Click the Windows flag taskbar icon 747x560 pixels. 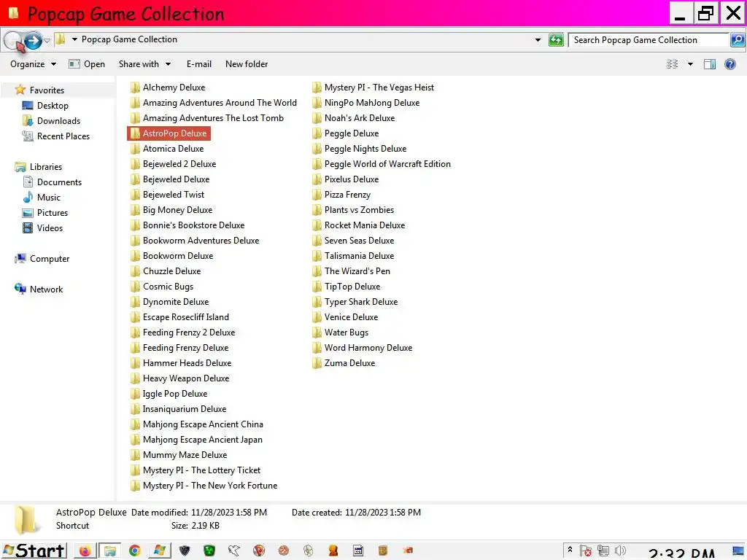pos(160,551)
